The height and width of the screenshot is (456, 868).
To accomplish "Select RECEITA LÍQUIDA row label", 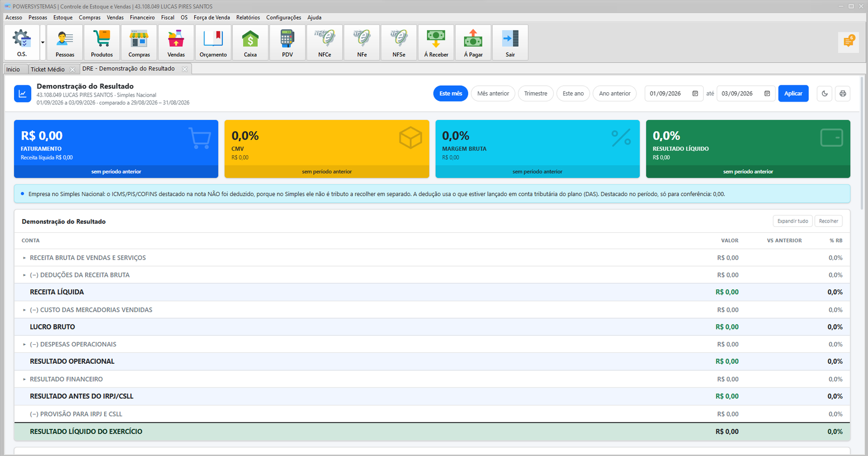I will 57,292.
